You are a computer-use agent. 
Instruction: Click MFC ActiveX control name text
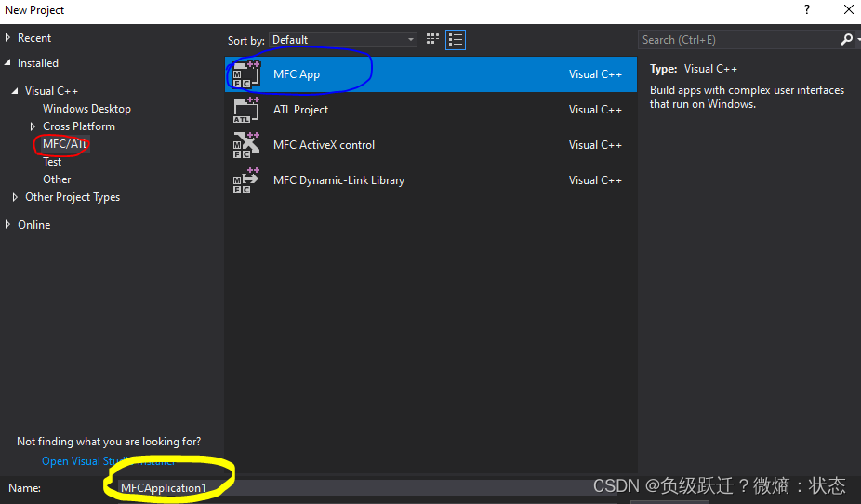pyautogui.click(x=324, y=145)
